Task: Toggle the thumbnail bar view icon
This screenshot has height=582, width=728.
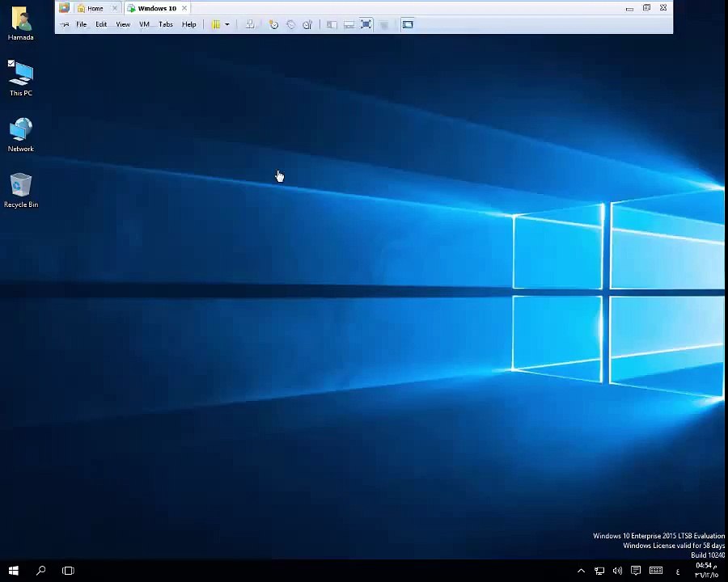Action: (x=349, y=24)
